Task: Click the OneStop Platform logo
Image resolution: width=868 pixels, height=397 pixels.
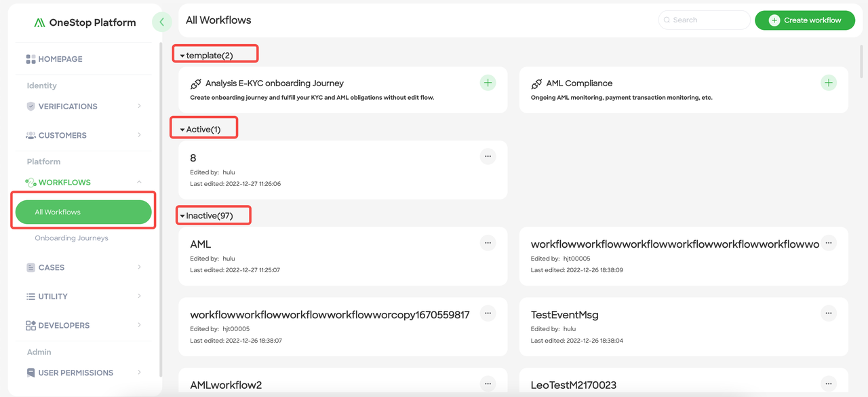Action: (85, 22)
